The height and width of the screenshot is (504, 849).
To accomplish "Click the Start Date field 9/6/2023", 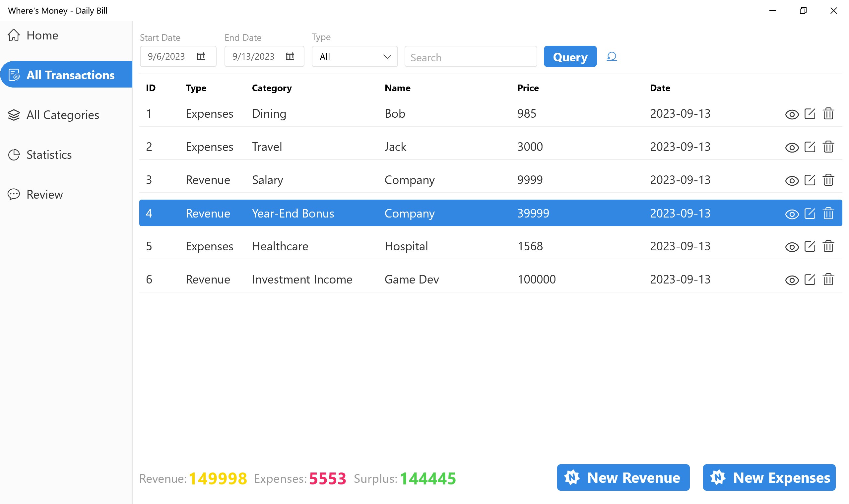I will [x=166, y=57].
